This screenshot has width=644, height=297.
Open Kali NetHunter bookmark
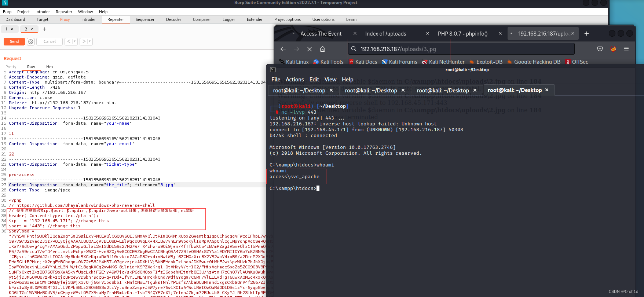pos(443,62)
